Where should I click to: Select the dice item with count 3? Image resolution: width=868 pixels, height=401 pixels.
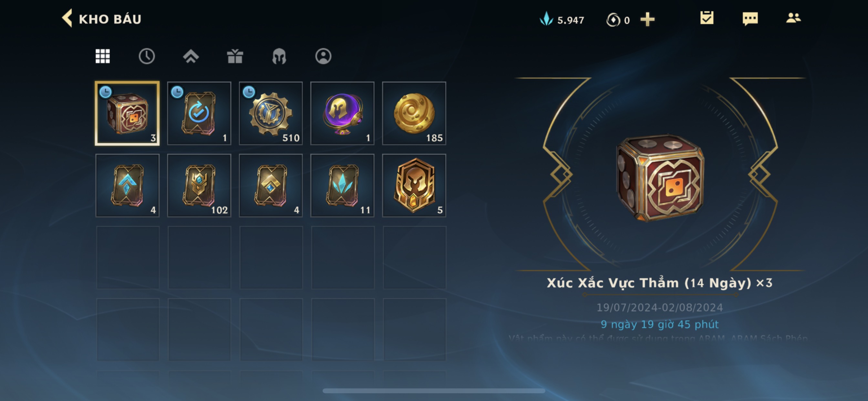point(127,114)
